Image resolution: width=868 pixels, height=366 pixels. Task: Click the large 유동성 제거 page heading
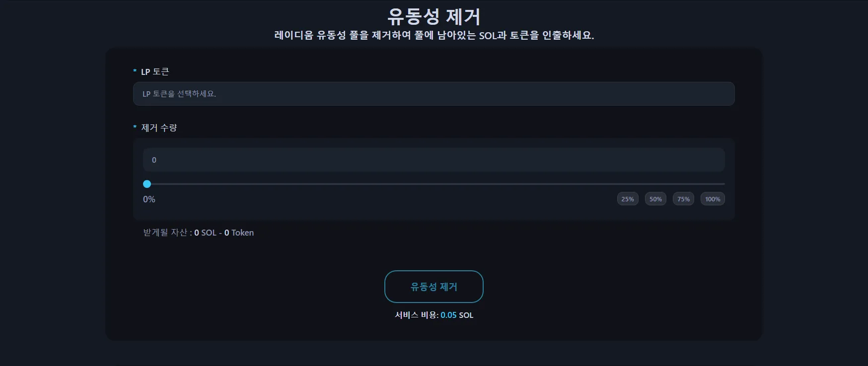[434, 17]
